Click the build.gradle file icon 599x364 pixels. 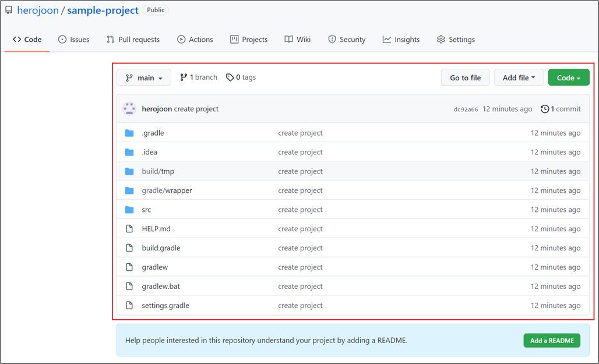point(129,248)
